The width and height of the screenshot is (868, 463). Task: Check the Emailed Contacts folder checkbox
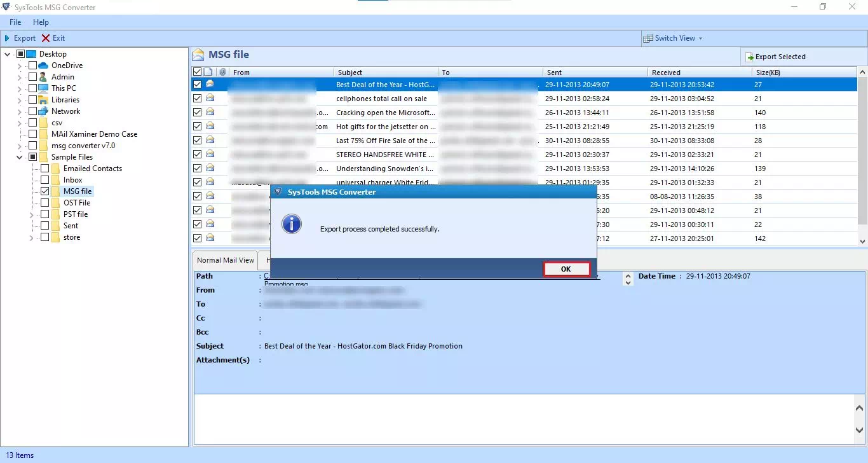click(x=44, y=169)
